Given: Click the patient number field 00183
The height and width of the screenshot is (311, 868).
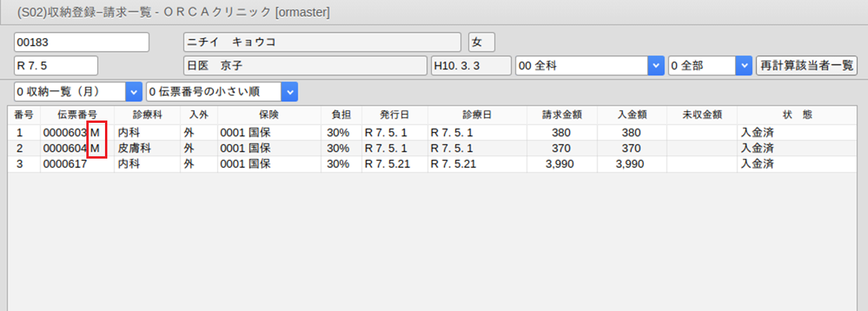Looking at the screenshot, I should click(81, 42).
